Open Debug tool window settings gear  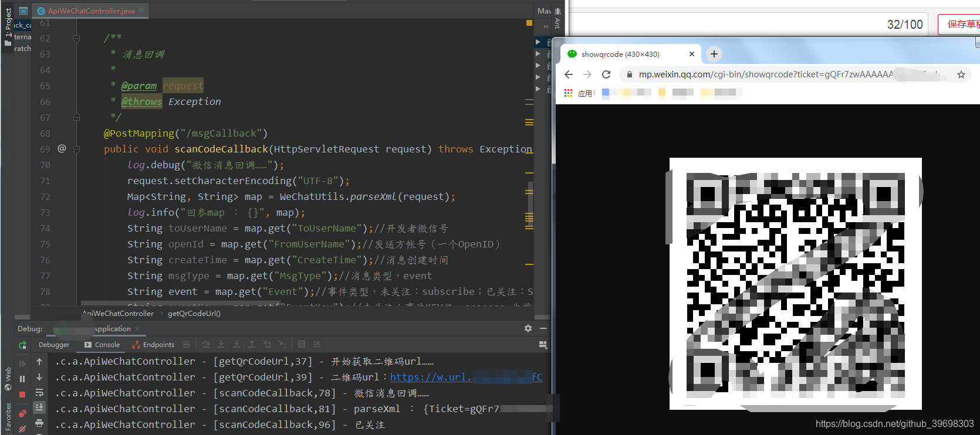(x=528, y=329)
